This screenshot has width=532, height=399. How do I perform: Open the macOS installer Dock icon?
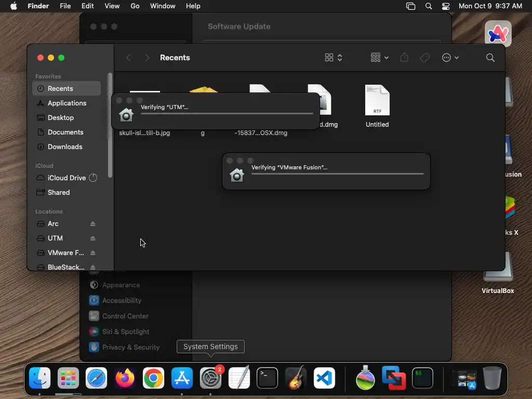365,378
